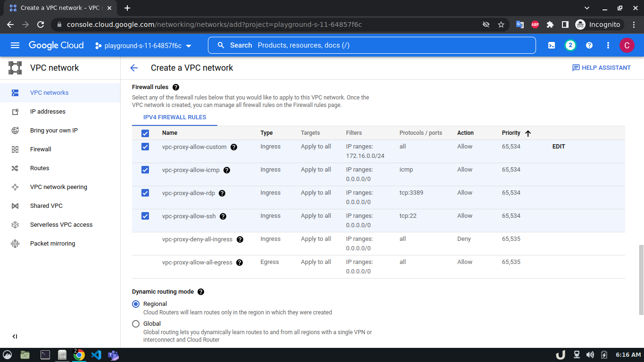
Task: Open Chrome tab search dropdown arrow
Action: (587, 8)
